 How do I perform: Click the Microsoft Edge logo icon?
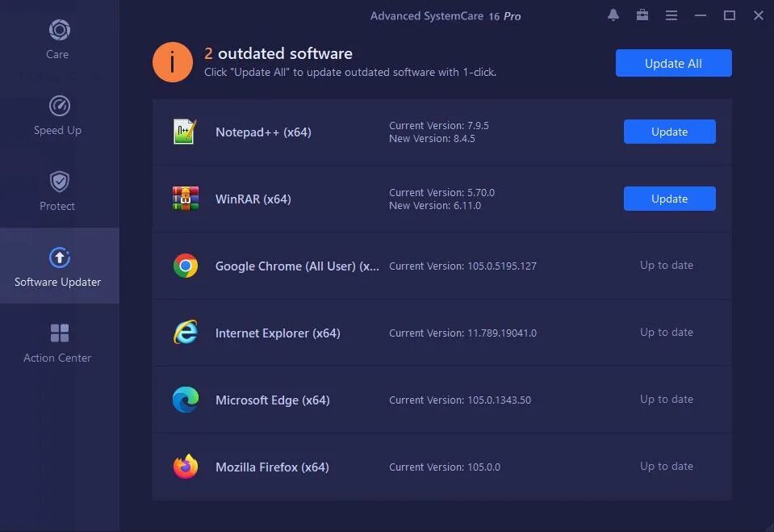(x=186, y=400)
